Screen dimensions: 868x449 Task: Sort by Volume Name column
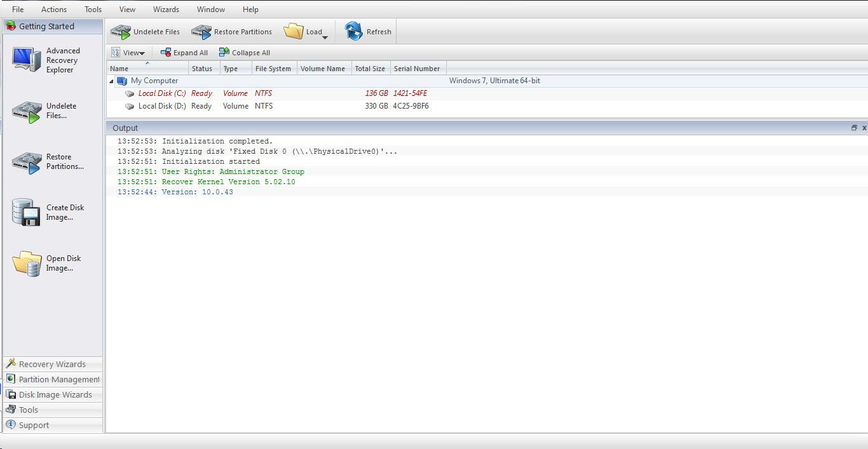pyautogui.click(x=325, y=69)
